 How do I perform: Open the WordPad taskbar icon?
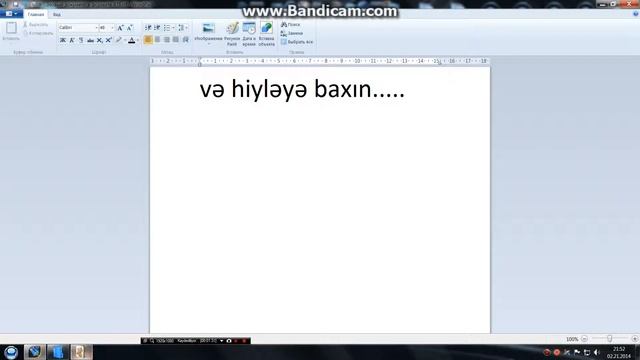tap(81, 352)
